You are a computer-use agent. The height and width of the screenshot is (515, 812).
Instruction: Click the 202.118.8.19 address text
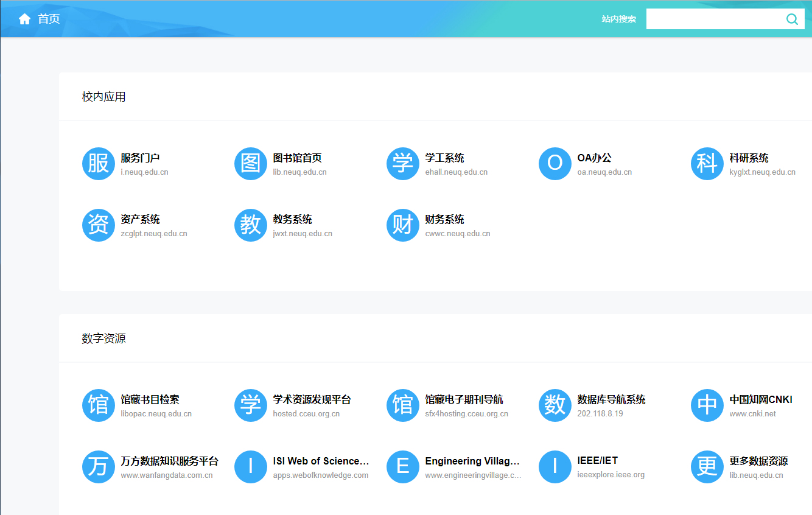(x=600, y=414)
